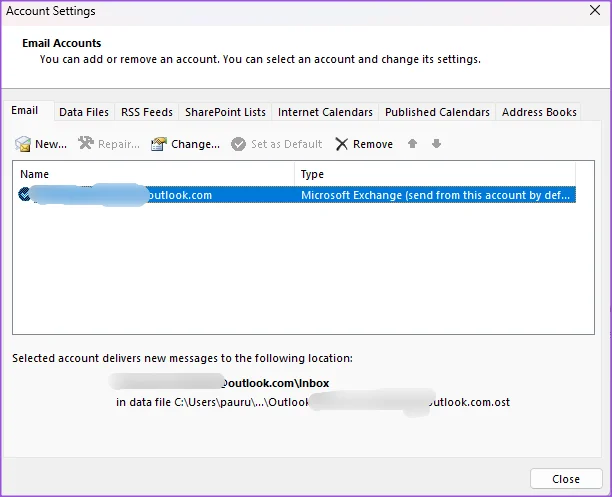The width and height of the screenshot is (612, 497).
Task: Open the Internet Calendars tab
Action: 325,112
